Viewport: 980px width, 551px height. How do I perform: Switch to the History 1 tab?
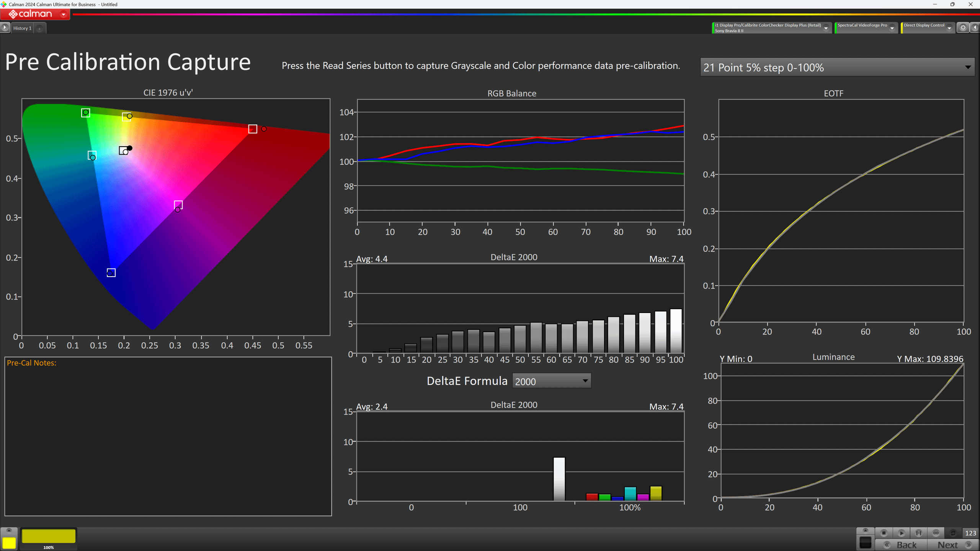coord(22,28)
